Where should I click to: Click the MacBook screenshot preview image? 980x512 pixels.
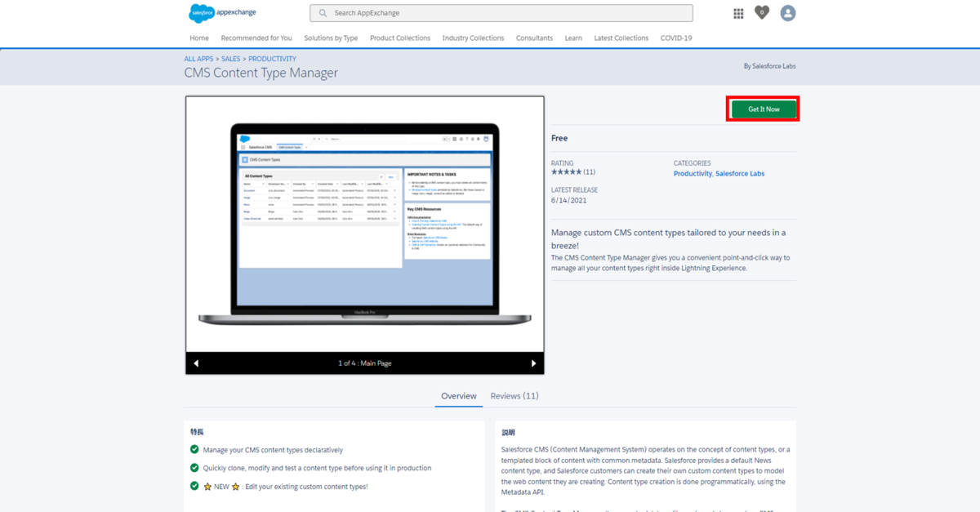coord(365,224)
